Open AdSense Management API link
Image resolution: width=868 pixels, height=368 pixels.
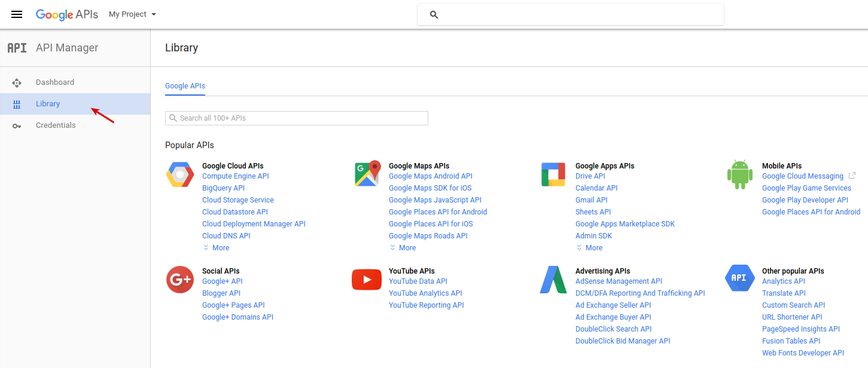619,281
